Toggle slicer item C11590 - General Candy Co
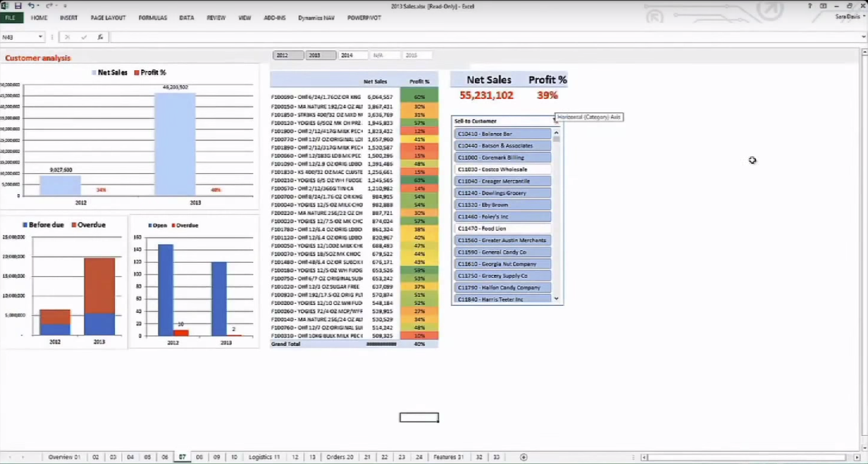This screenshot has width=868, height=464. point(503,253)
